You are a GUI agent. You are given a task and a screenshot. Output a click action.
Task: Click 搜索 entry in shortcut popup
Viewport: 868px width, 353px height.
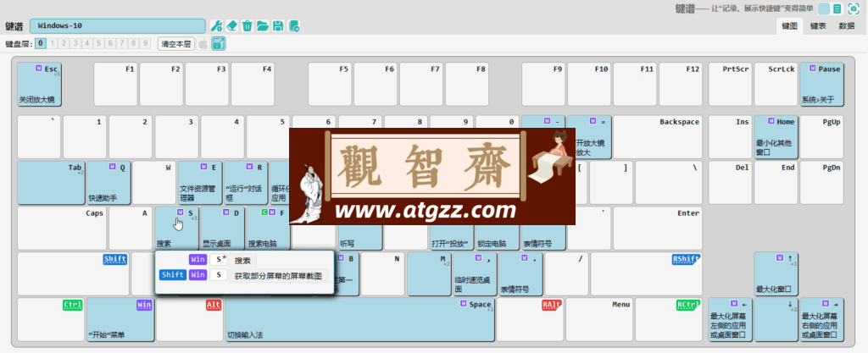(x=242, y=260)
